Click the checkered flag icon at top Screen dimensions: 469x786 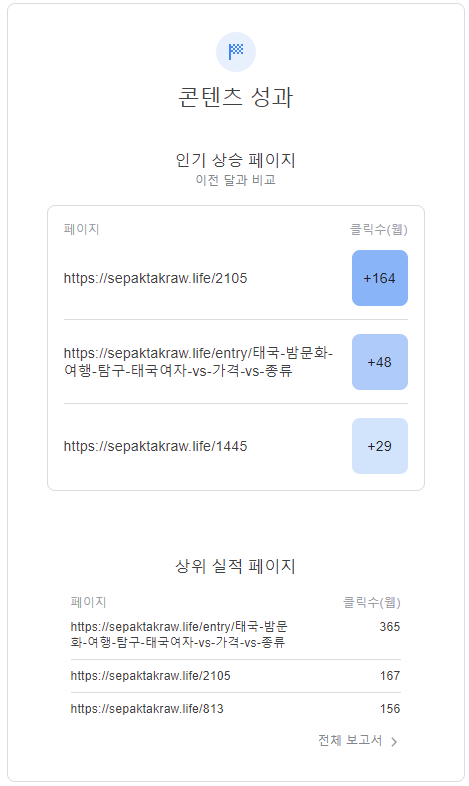point(236,52)
